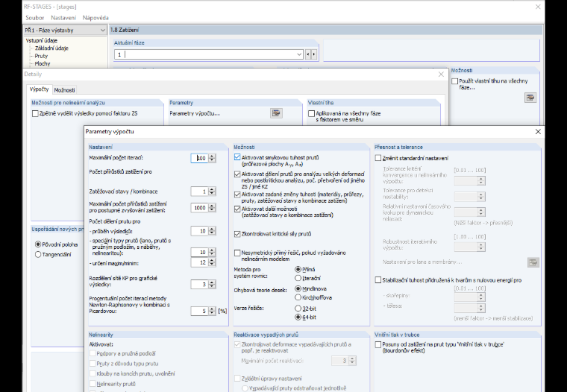Select Tangenciální radio button
567x392 pixels.
(x=38, y=254)
